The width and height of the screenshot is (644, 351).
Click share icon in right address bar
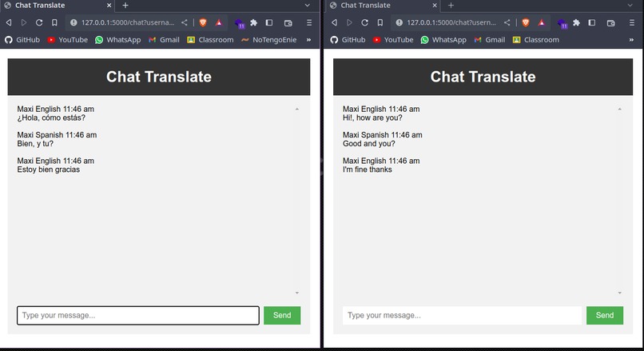click(x=507, y=22)
